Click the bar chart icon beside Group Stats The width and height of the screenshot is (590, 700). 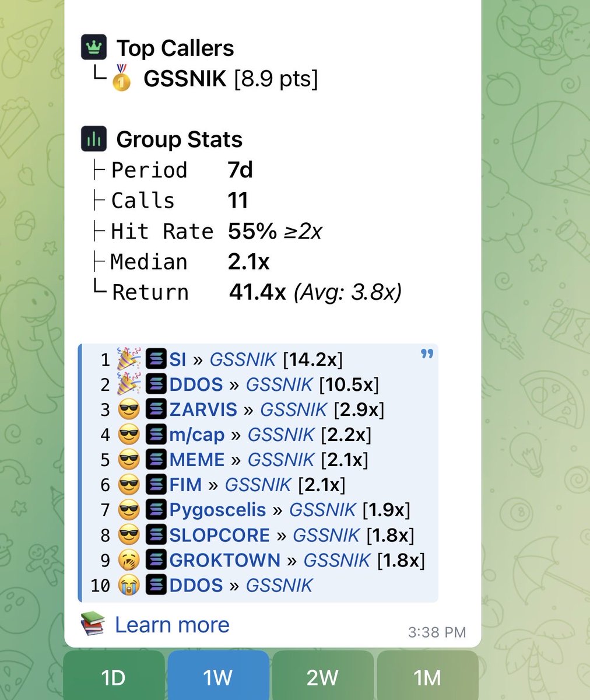93,139
